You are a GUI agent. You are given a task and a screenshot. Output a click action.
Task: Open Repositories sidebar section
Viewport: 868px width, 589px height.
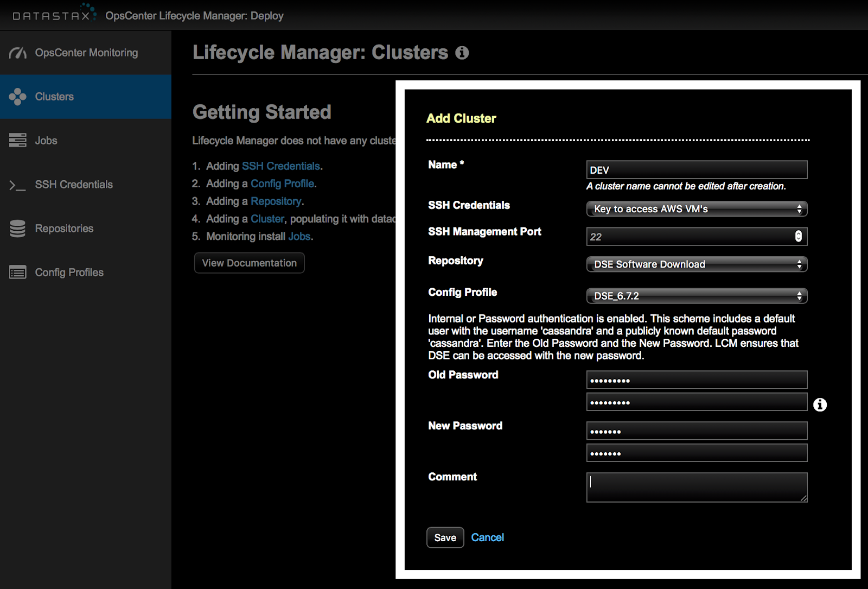(x=86, y=229)
